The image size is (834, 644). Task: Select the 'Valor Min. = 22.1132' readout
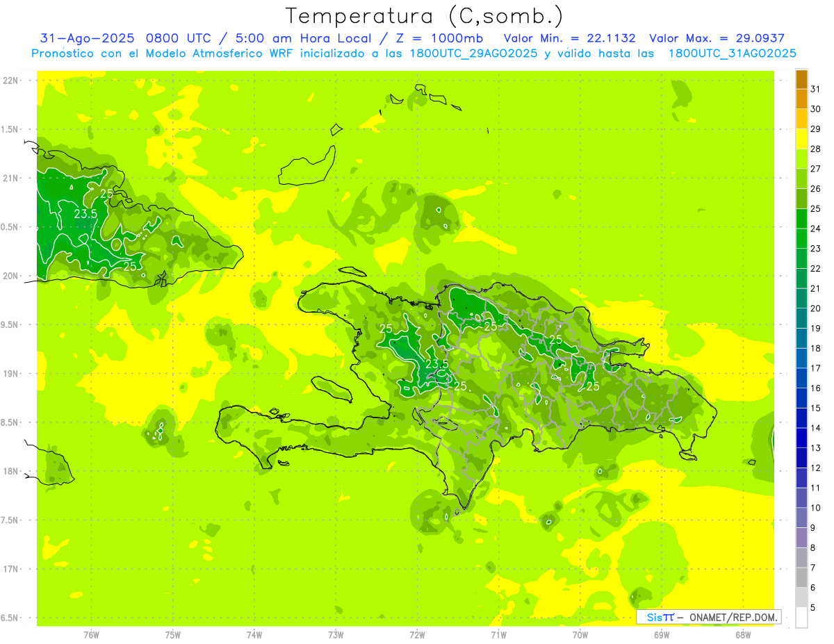click(569, 38)
